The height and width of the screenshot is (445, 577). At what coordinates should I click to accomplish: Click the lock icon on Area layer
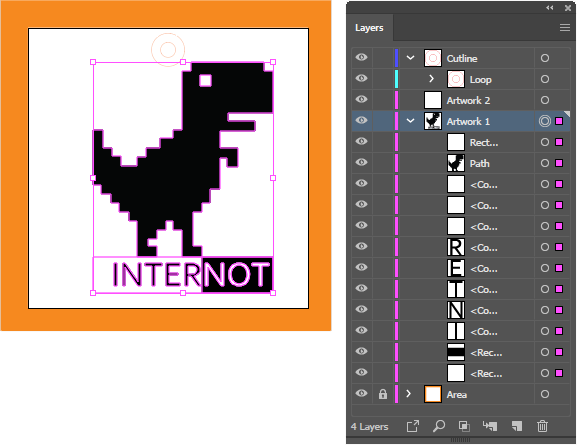(383, 394)
